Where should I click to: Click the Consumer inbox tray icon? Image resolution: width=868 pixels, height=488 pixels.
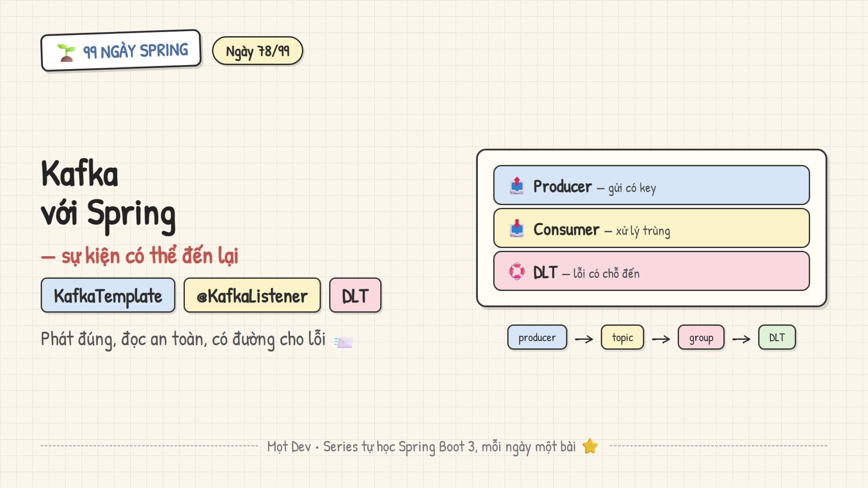point(517,229)
